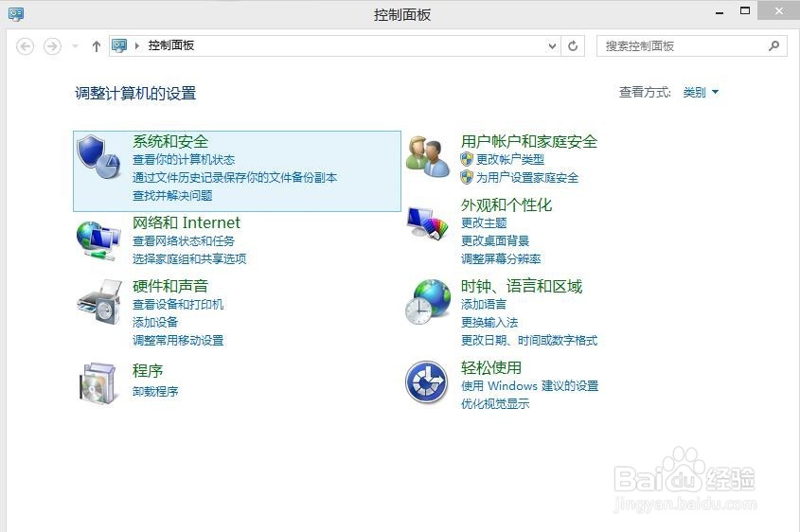Go back with the back arrow button

25,46
